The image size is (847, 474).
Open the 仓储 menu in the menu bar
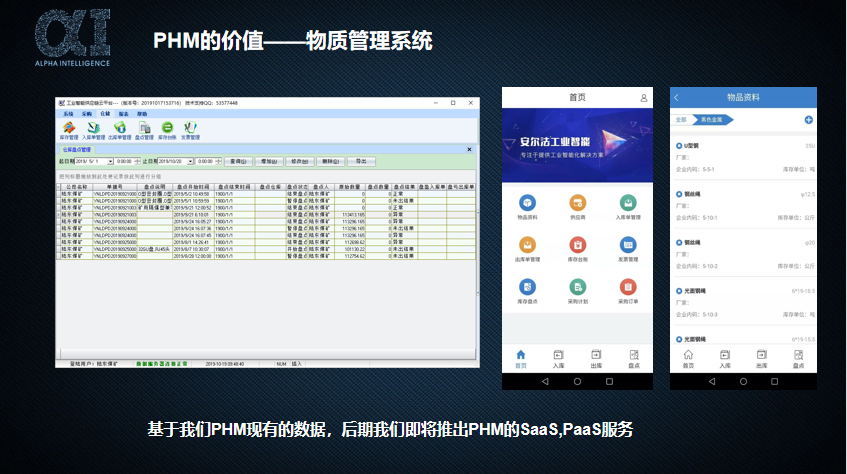(x=105, y=114)
